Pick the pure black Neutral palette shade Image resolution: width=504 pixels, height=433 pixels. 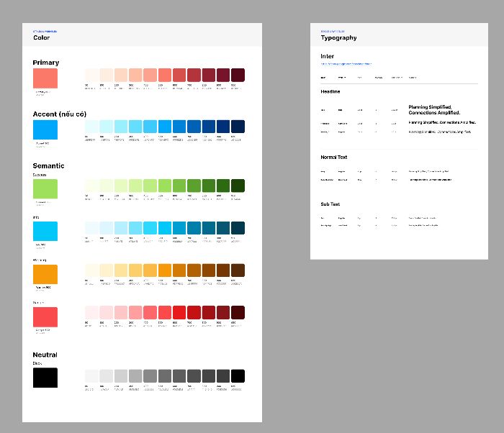[238, 376]
